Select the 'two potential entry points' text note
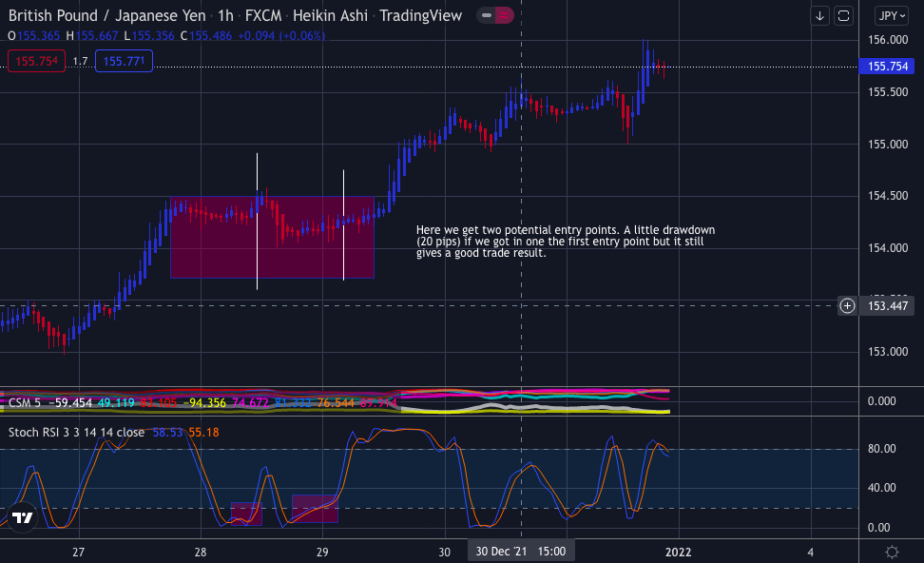This screenshot has width=924, height=563. point(565,242)
